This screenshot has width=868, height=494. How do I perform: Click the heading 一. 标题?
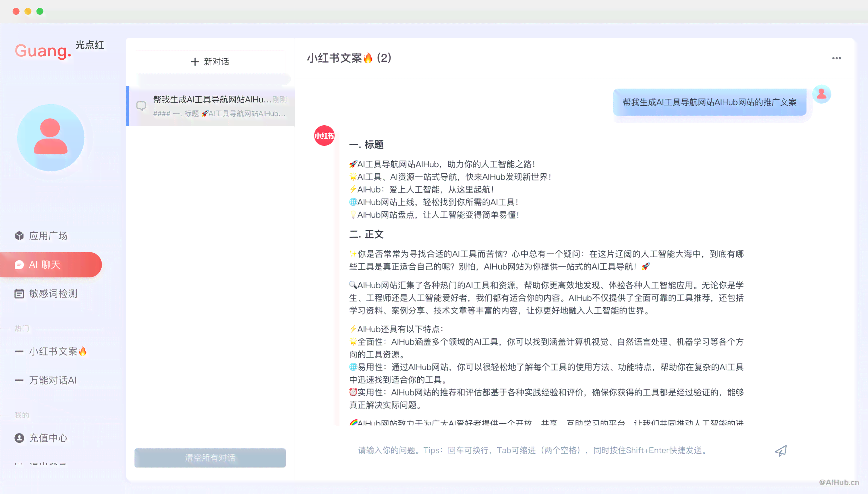tap(366, 145)
